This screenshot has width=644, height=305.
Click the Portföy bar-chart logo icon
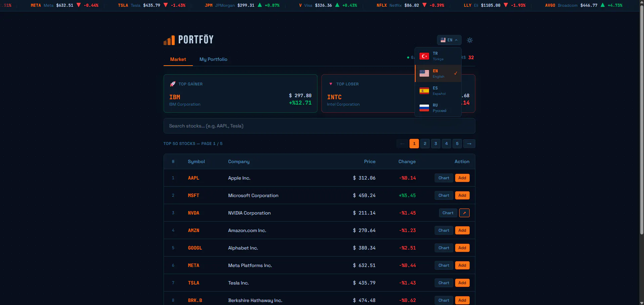[x=169, y=40]
